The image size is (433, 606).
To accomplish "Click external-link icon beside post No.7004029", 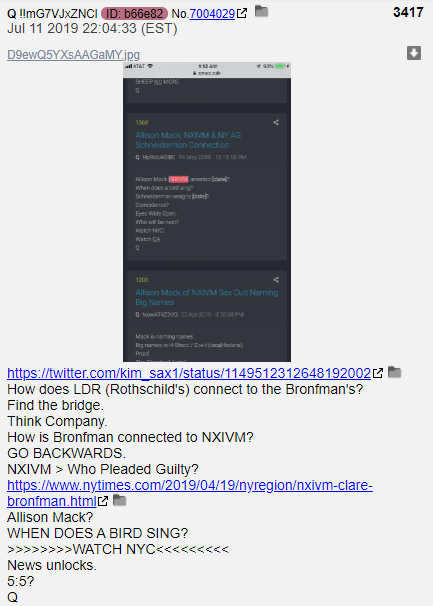I will (x=242, y=14).
